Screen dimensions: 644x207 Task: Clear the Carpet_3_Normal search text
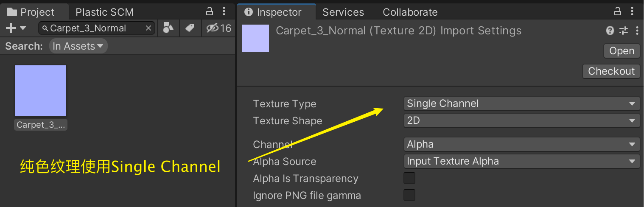[148, 28]
